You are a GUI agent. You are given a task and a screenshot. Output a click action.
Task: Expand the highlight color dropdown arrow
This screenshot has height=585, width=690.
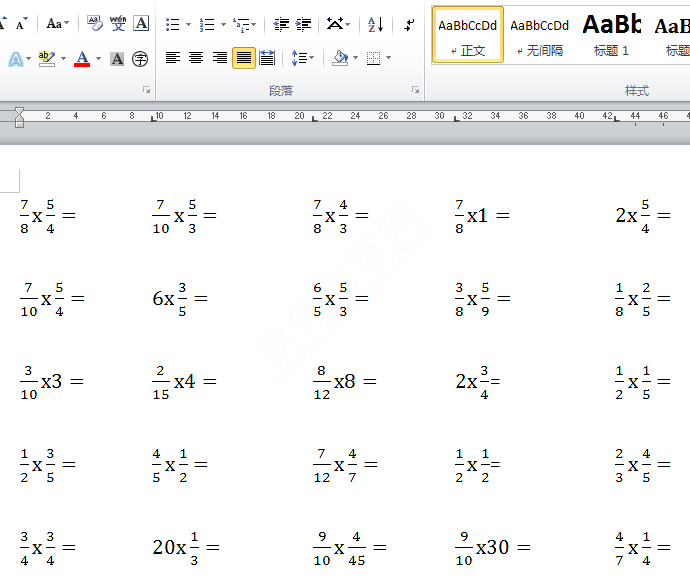tap(63, 59)
